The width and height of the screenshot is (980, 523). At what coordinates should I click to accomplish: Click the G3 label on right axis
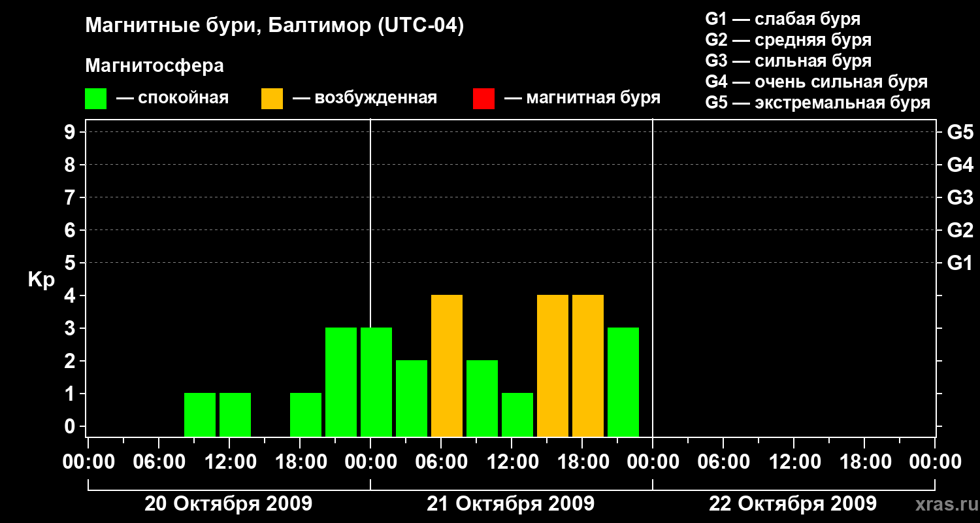click(960, 197)
